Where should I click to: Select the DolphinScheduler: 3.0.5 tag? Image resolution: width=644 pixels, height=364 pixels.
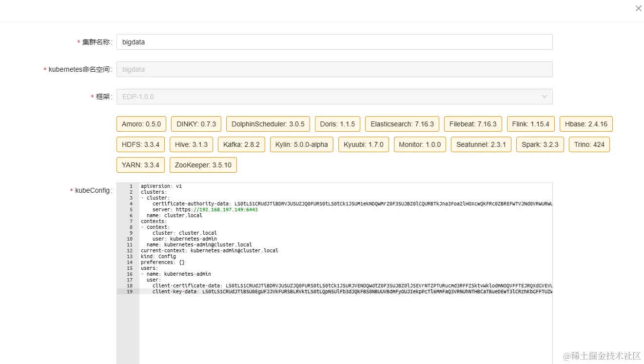click(268, 124)
